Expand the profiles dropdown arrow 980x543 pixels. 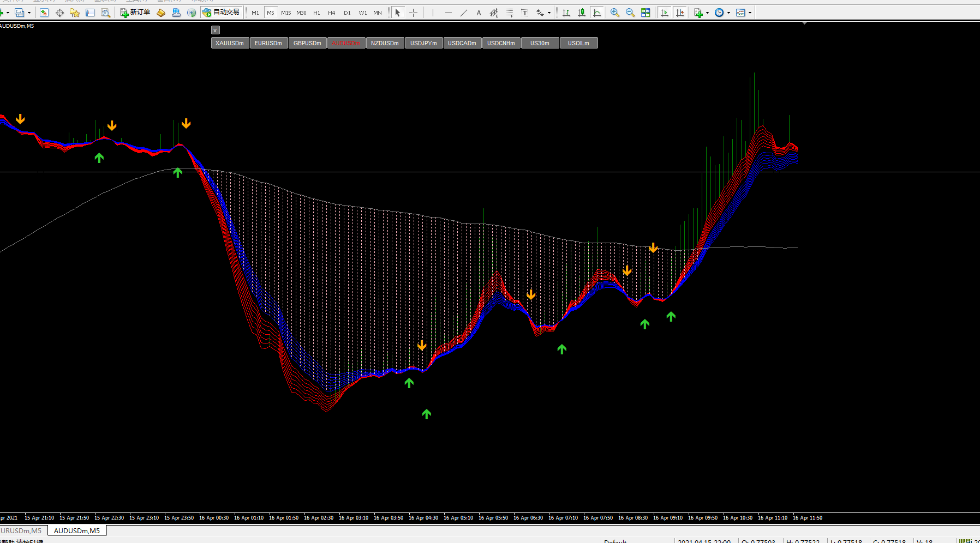(x=29, y=13)
